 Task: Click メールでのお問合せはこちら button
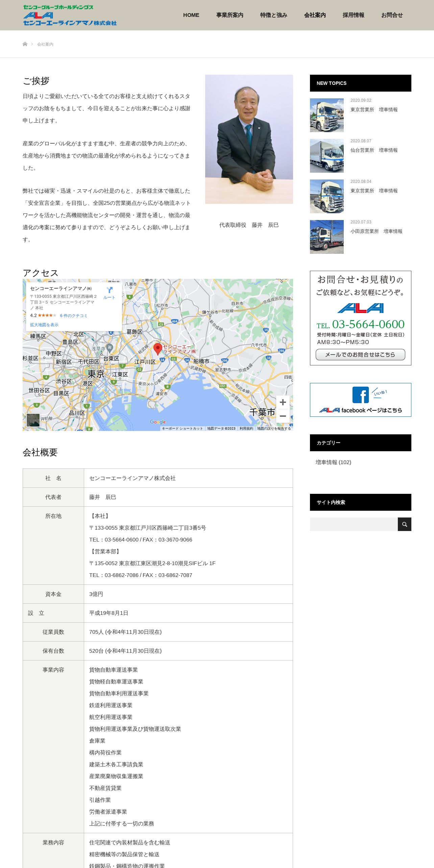point(360,355)
